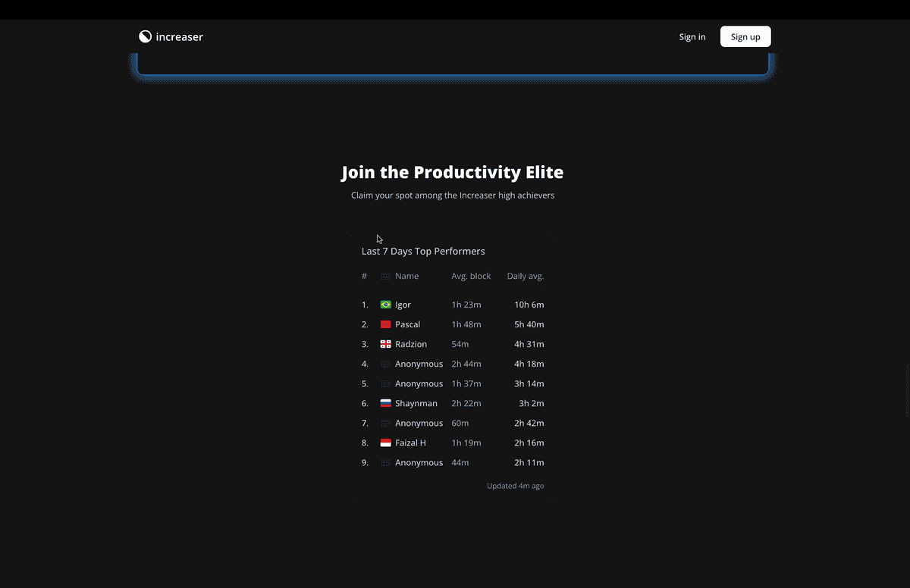
Task: Click the red flag beside Pascal
Action: [x=385, y=324]
